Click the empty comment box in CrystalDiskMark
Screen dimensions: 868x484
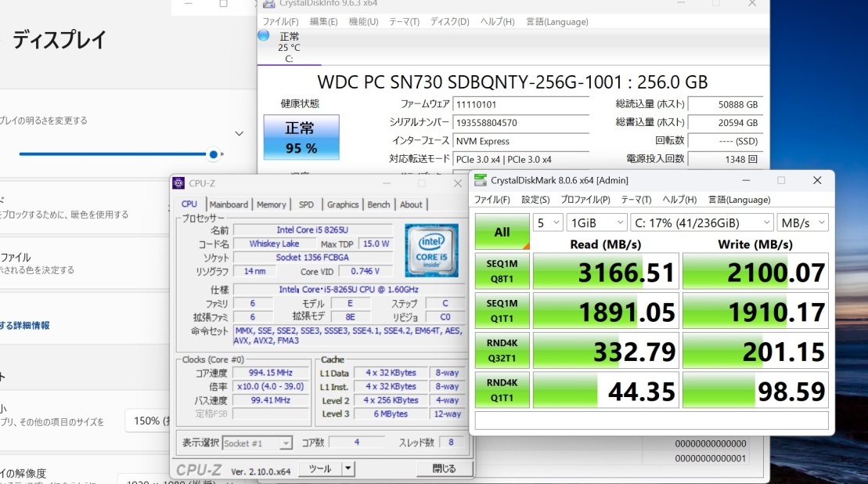tap(651, 421)
